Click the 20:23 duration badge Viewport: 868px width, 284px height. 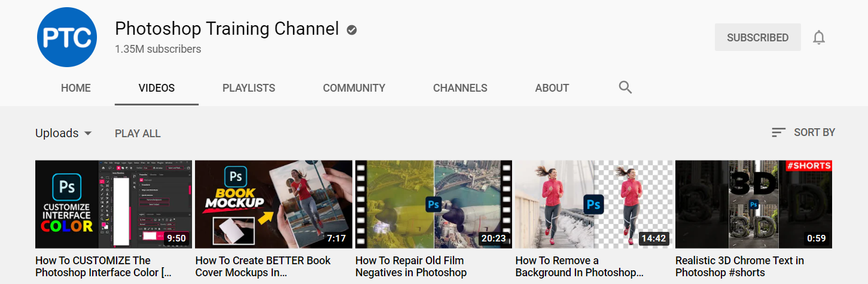click(494, 238)
